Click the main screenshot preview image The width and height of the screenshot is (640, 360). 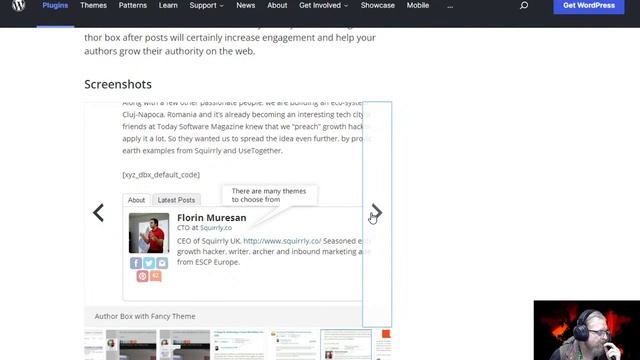238,204
